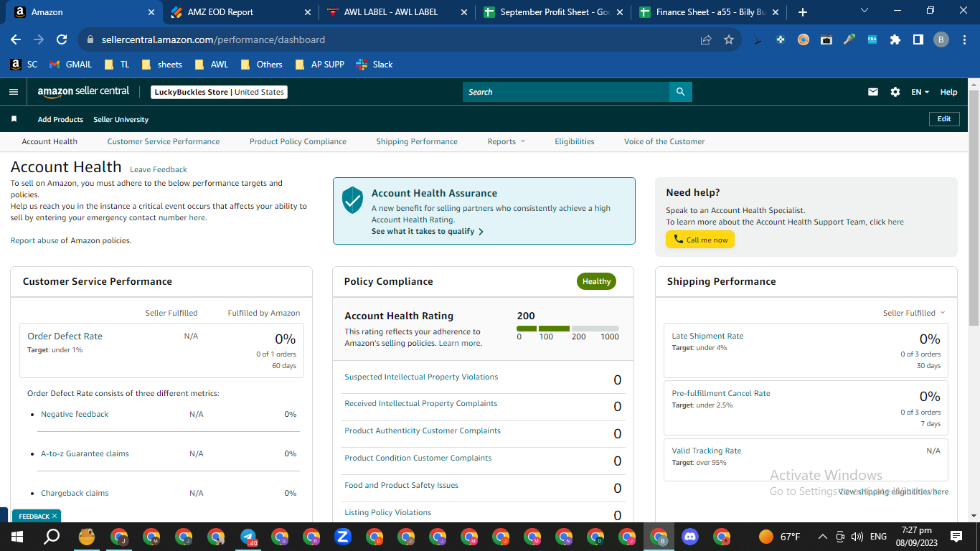The width and height of the screenshot is (980, 551).
Task: Click the Account Health Assurance shield icon
Action: click(x=352, y=200)
